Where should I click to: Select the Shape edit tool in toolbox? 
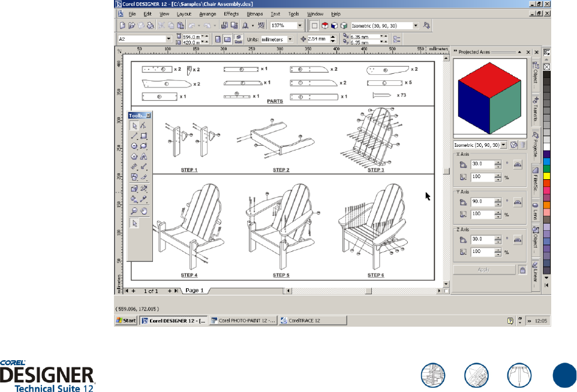[x=143, y=126]
